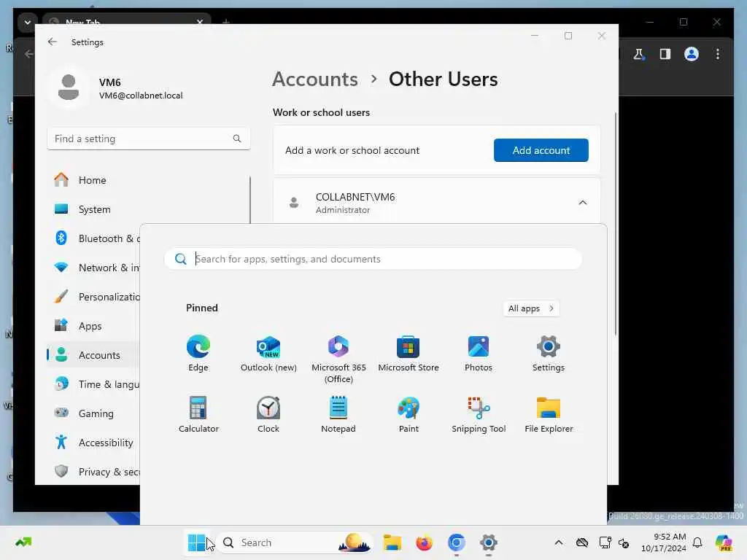
Task: Close the Chrome New Tab tab
Action: 200,22
